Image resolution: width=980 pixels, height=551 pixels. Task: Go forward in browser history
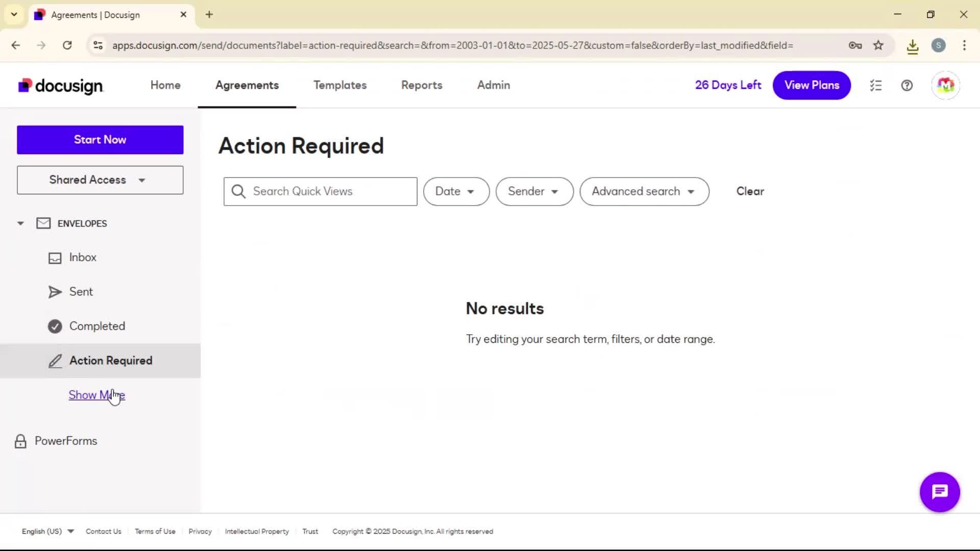41,45
